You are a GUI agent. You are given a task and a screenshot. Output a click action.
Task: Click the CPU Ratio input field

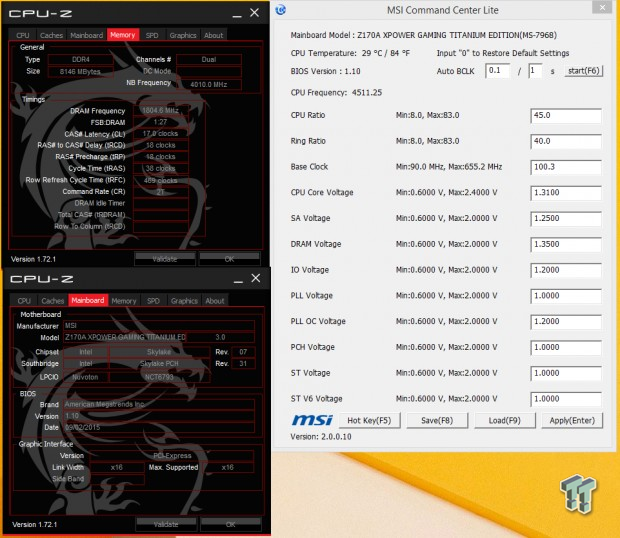coord(566,115)
